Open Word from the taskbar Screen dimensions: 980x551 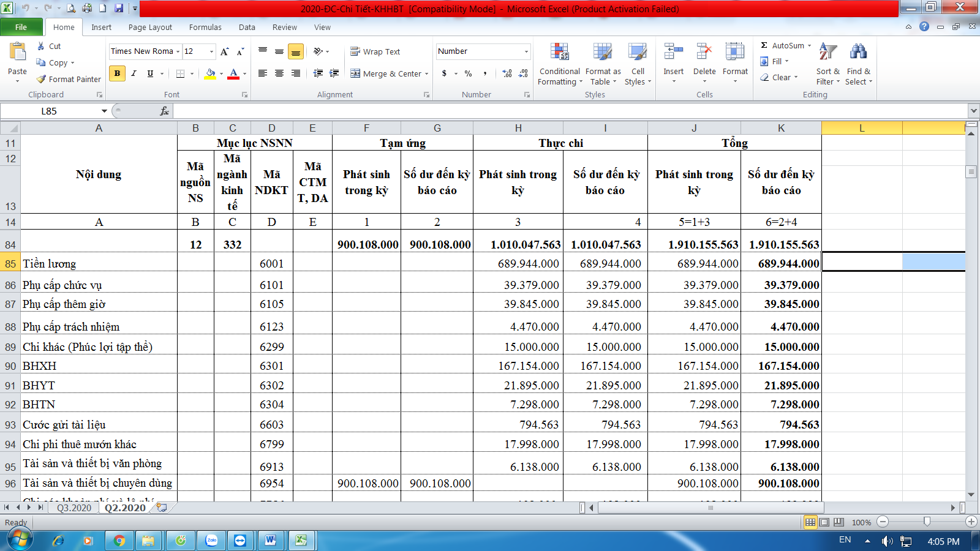click(271, 541)
